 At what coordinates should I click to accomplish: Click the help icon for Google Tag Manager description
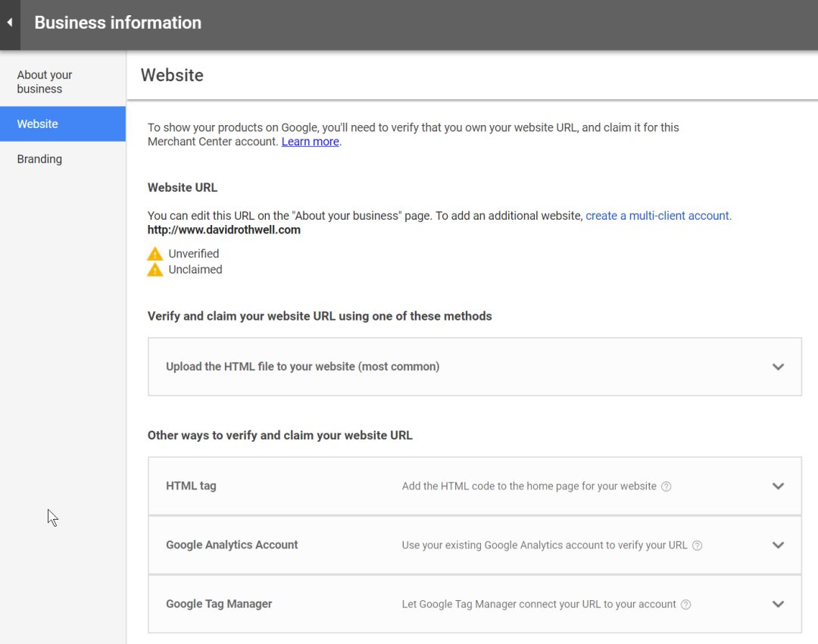[686, 605]
